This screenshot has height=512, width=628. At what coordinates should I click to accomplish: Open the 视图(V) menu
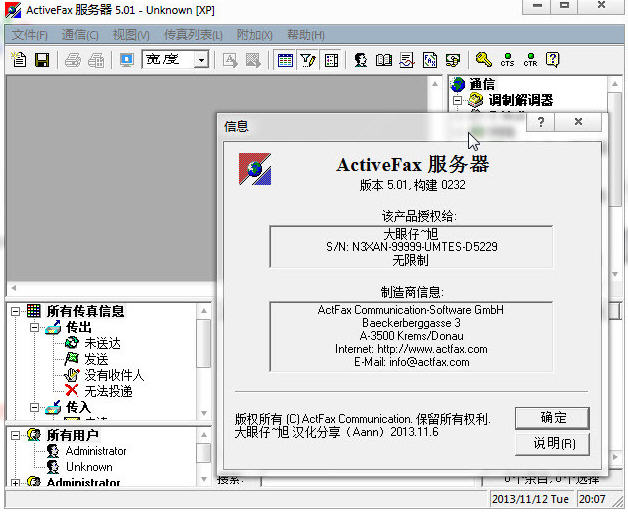[131, 35]
